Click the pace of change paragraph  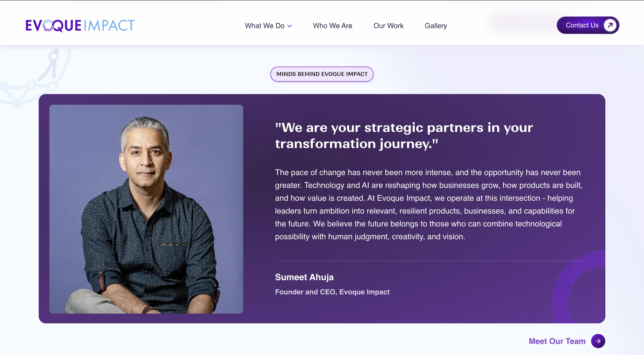pyautogui.click(x=429, y=205)
